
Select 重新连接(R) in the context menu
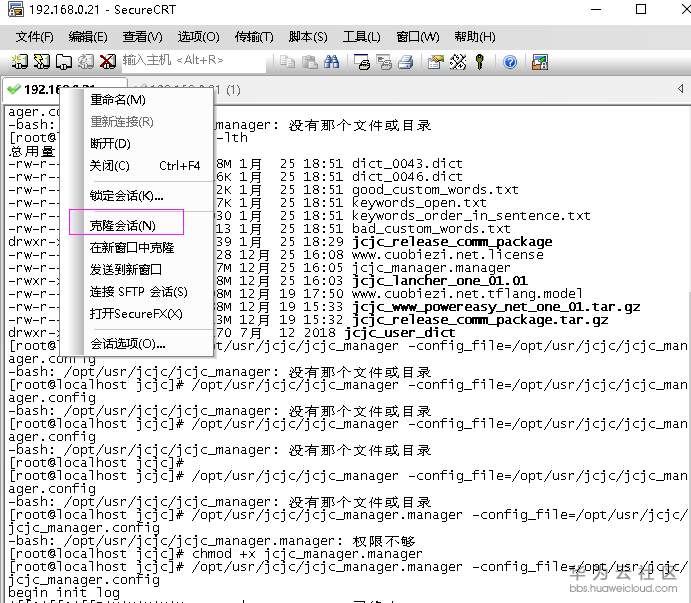coord(137,122)
